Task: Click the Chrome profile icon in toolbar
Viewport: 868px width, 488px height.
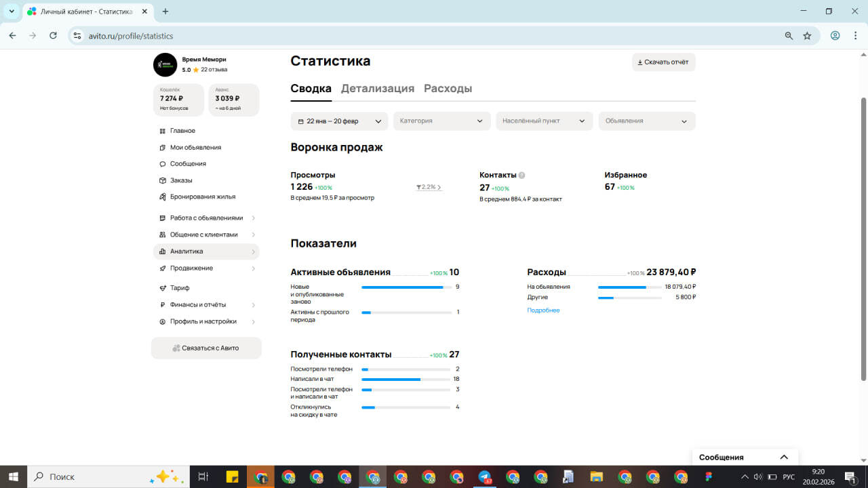Action: 835,36
